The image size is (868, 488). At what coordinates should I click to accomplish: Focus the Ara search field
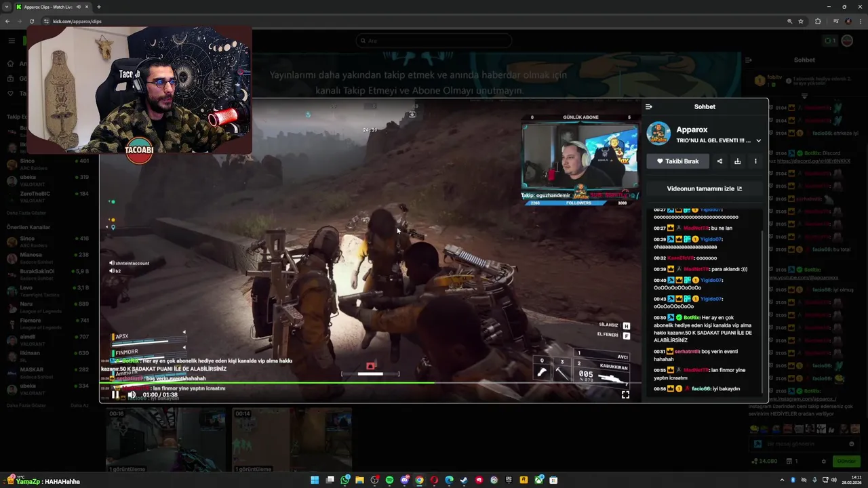pyautogui.click(x=434, y=41)
